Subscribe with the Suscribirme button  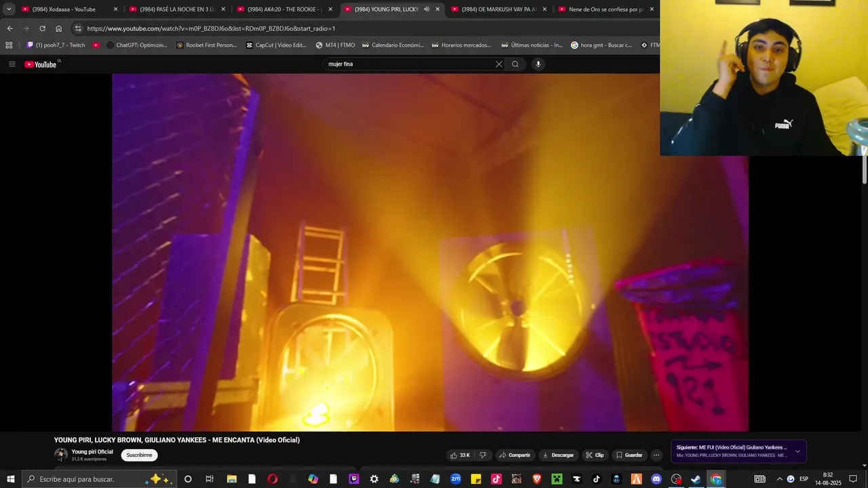(x=139, y=455)
